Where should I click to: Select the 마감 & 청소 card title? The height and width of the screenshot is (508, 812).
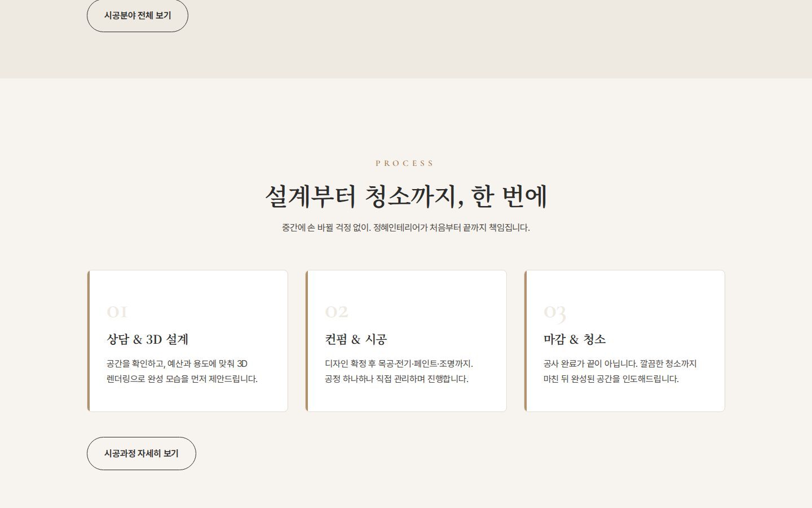(x=575, y=339)
